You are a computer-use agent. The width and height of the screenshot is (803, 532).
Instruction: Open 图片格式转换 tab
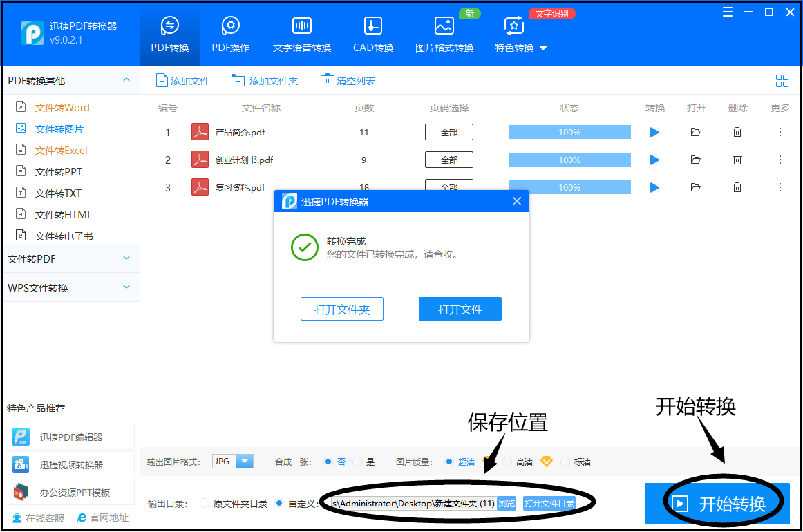[x=444, y=35]
